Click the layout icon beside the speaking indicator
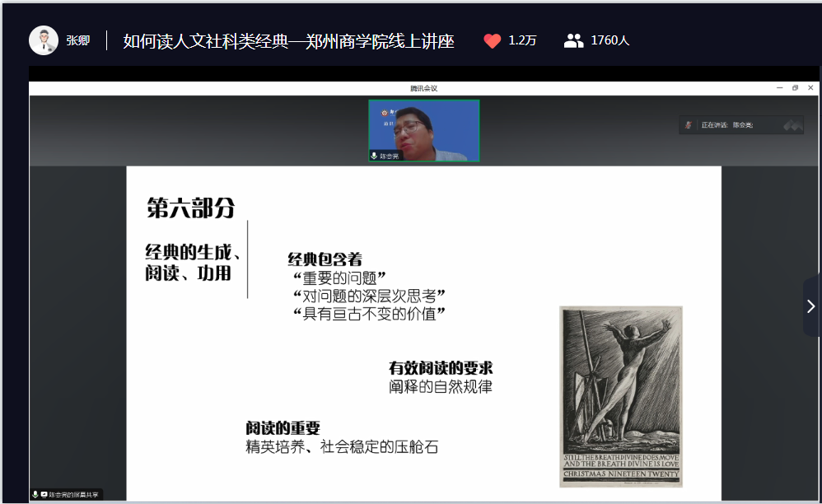Screen dimensions: 822x504 click(792, 125)
